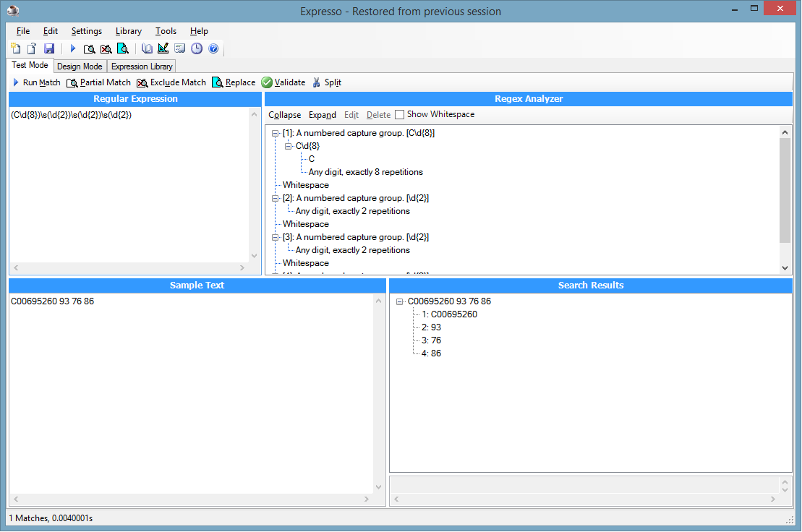Click the blue Help question mark icon
Viewport: 802px width, 532px height.
coord(213,48)
